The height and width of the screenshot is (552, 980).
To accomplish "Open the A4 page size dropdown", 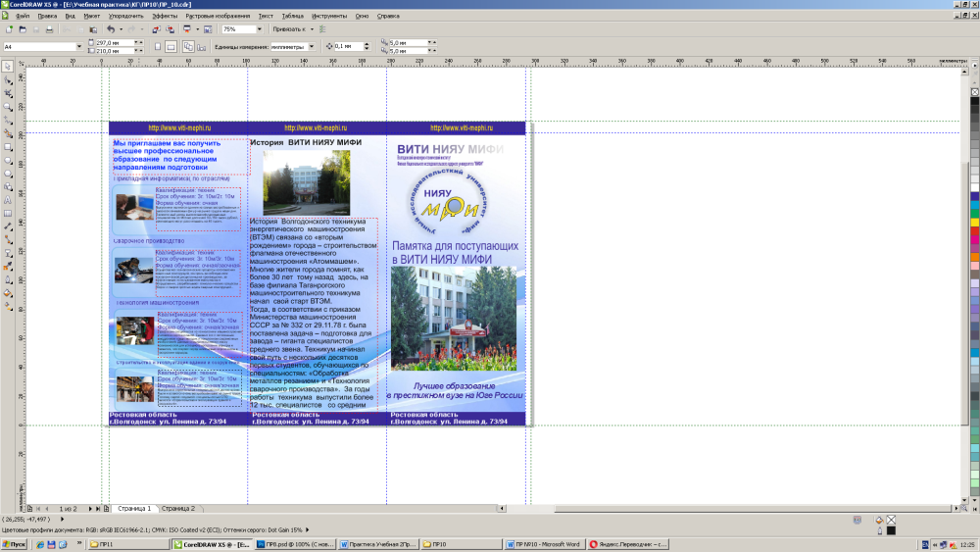I will (x=78, y=46).
